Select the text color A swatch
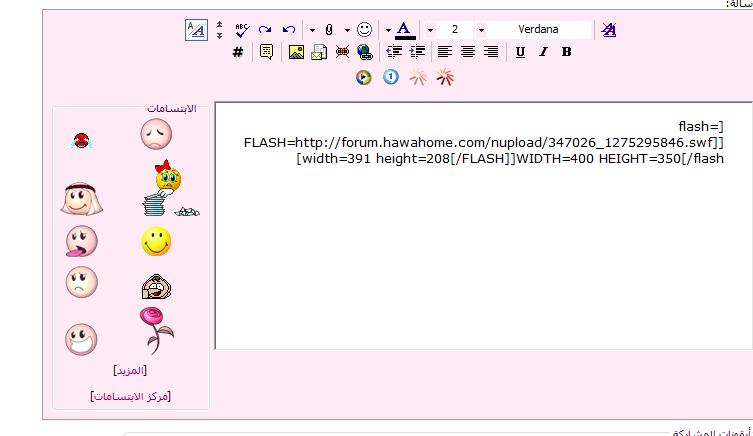The image size is (753, 436). pyautogui.click(x=404, y=30)
